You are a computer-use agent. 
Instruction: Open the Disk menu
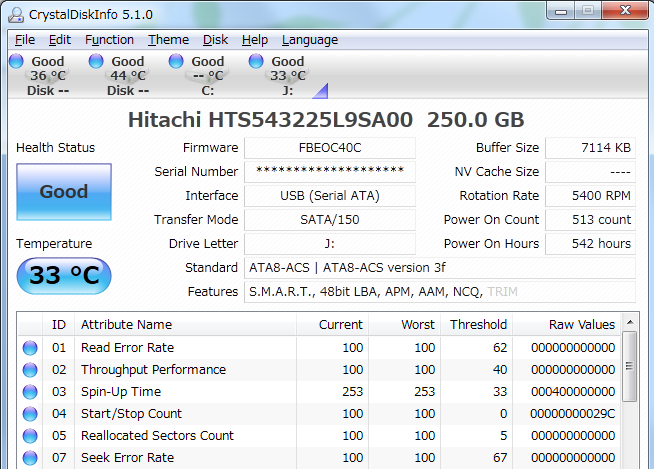tap(215, 40)
